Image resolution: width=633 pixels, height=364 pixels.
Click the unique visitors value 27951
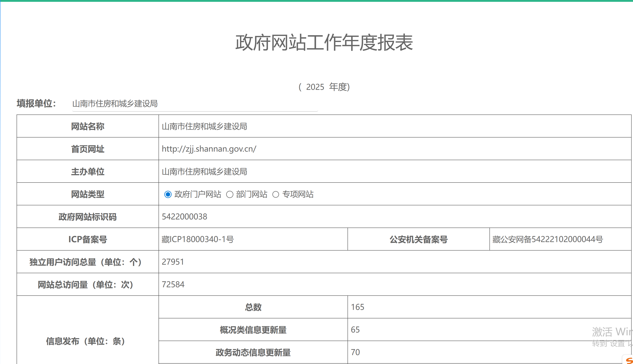click(x=173, y=262)
